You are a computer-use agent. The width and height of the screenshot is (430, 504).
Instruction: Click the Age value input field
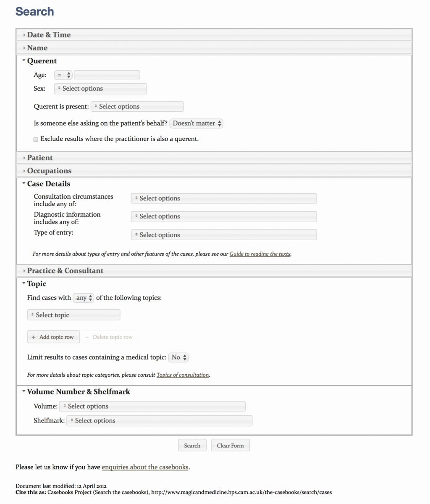point(107,75)
